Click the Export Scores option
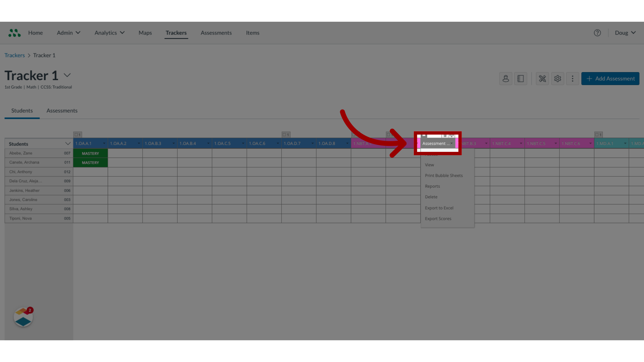Screen dimensions: 644x362 438,218
